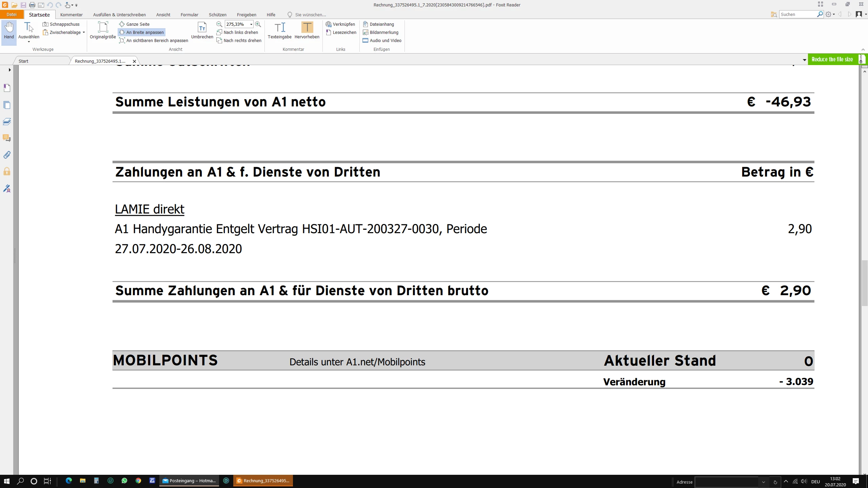
Task: Select the Hand tool
Action: 9,30
